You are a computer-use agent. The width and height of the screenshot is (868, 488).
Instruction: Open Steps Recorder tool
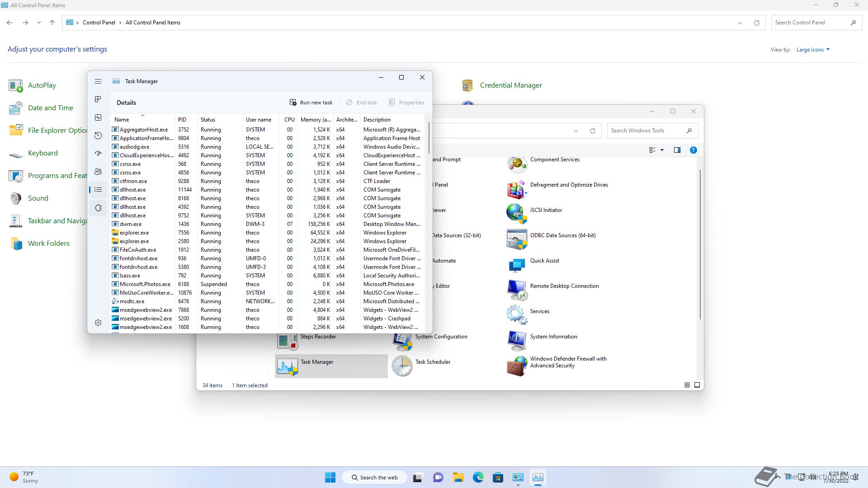point(307,342)
